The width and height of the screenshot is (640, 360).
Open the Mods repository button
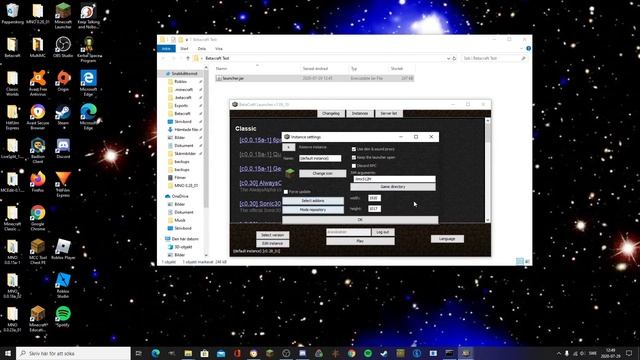point(313,210)
